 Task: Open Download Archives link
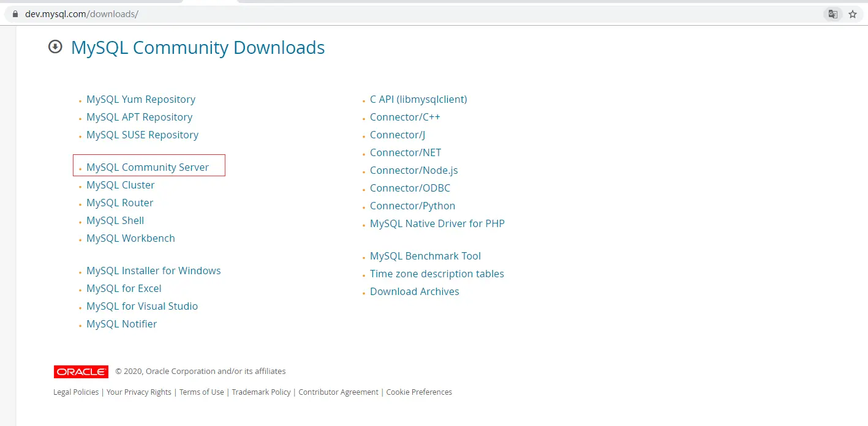pos(415,291)
